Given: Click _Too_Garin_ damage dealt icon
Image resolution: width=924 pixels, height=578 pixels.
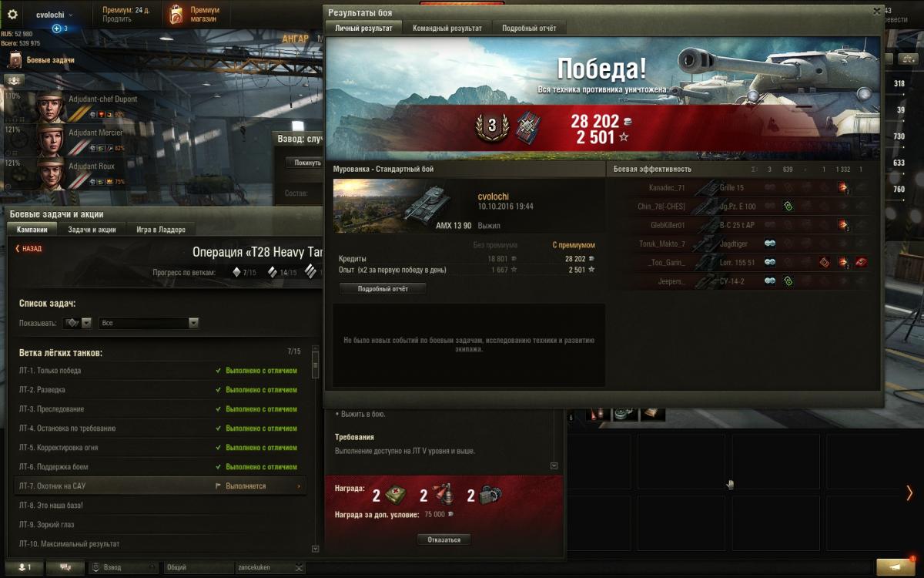Looking at the screenshot, I should pyautogui.click(x=843, y=262).
